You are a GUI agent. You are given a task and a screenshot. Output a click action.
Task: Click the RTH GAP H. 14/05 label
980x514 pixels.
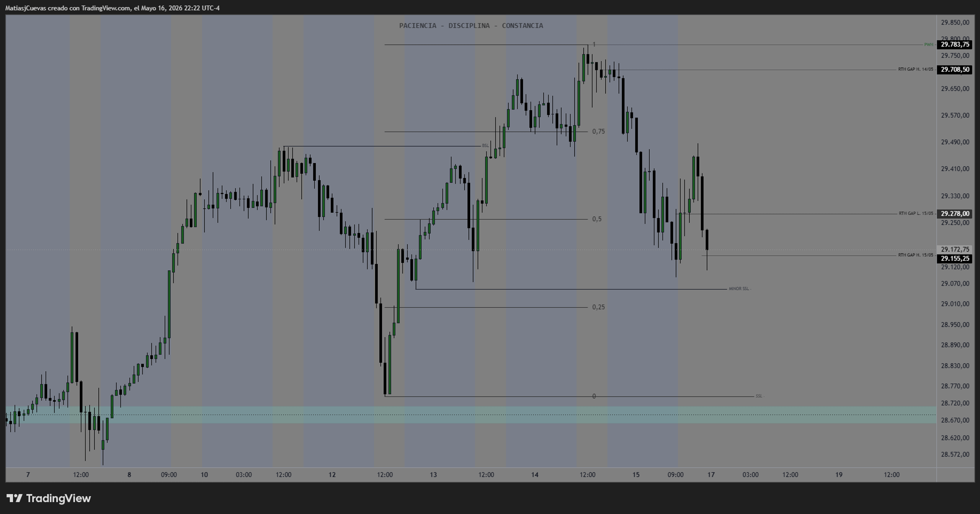click(x=915, y=69)
